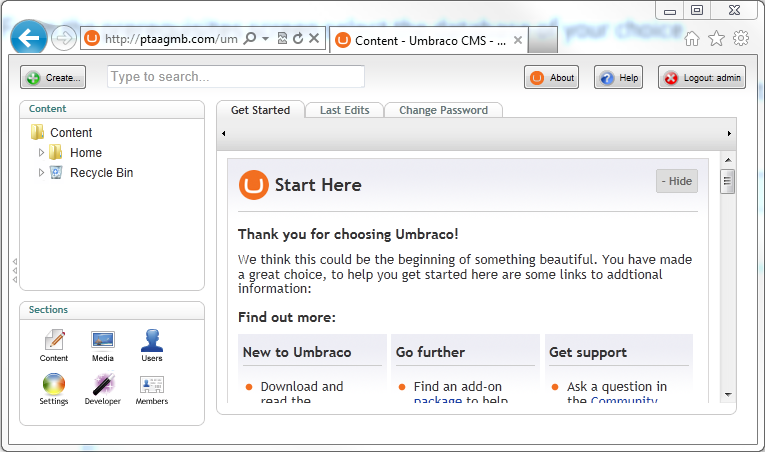Viewport: 765px width, 452px height.
Task: Refresh the page with the reload icon
Action: [298, 38]
